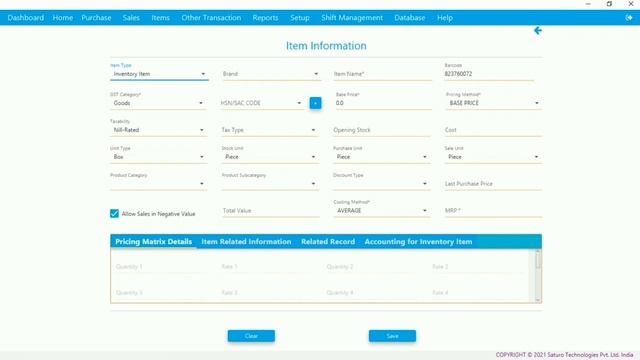Click the Cost input field

click(x=493, y=130)
